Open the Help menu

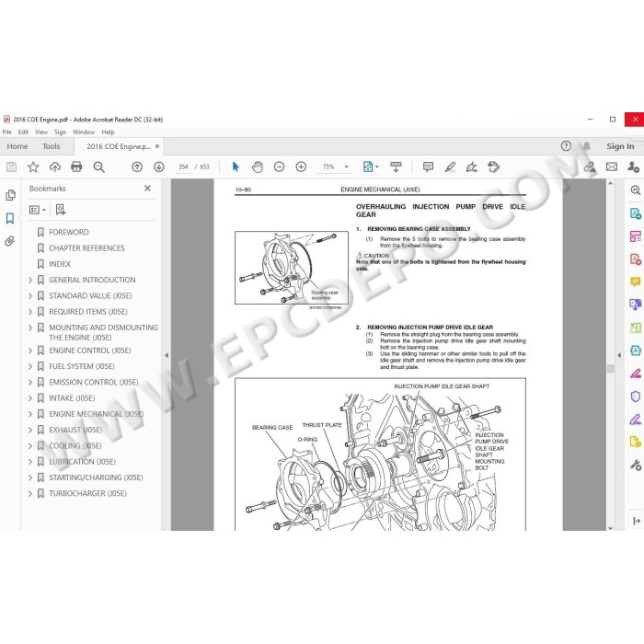[108, 132]
